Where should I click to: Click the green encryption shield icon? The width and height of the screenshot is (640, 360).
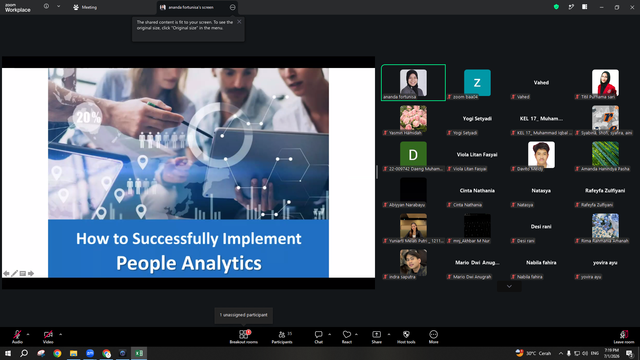coord(556,7)
